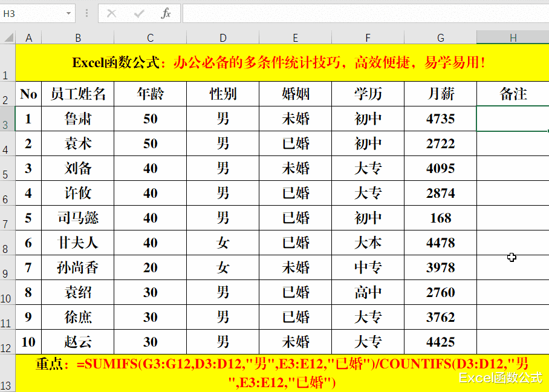Open the Name Box dropdown arrow

pyautogui.click(x=68, y=13)
